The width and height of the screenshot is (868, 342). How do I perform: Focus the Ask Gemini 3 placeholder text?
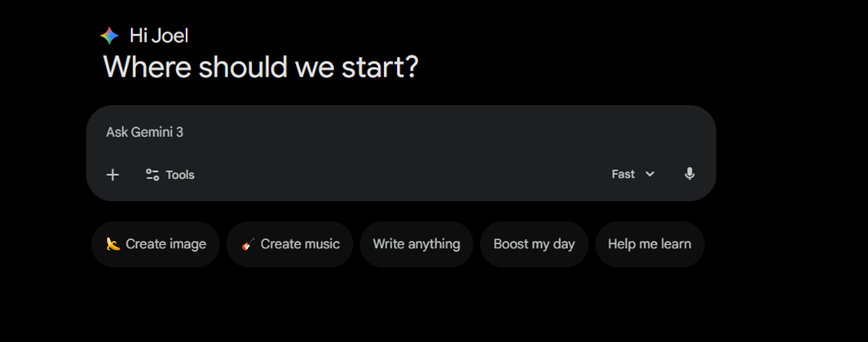pyautogui.click(x=145, y=132)
